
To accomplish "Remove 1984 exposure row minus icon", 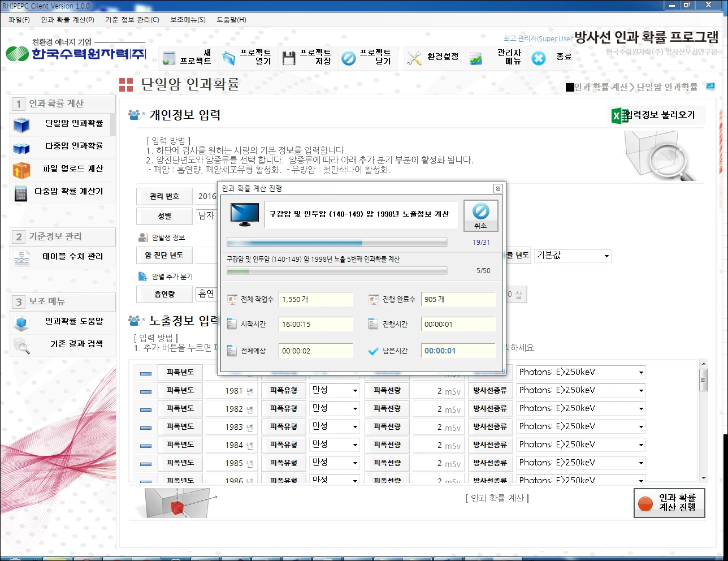I will tap(146, 446).
